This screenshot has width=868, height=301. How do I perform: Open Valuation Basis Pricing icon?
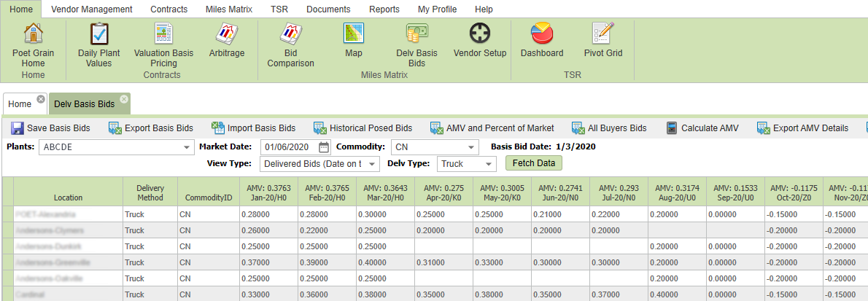[x=164, y=34]
